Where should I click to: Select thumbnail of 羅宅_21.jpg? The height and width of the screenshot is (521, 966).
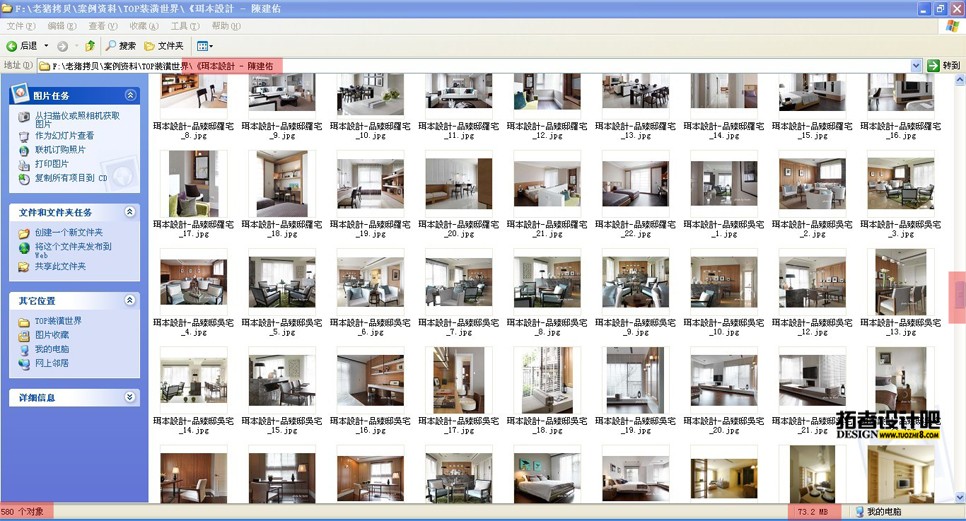(x=547, y=184)
